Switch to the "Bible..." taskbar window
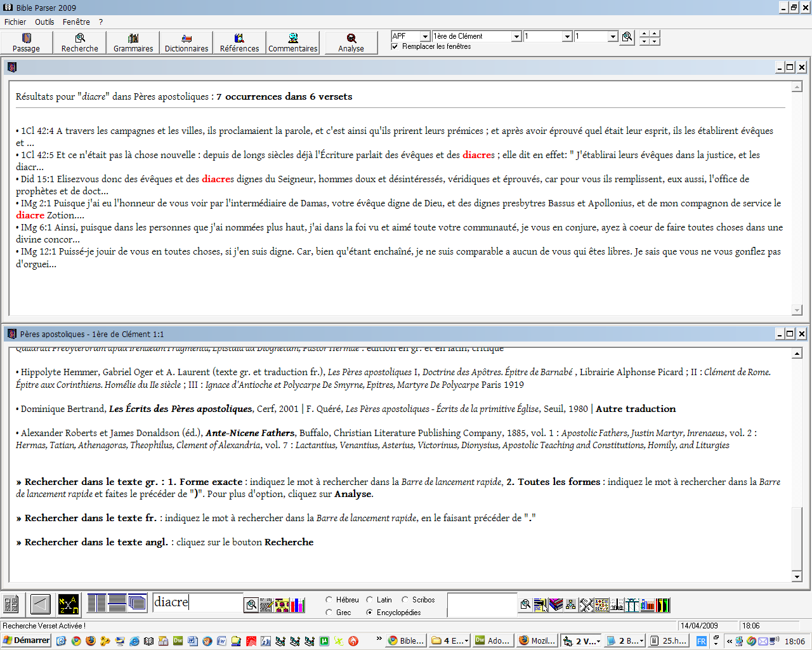This screenshot has height=650, width=812. point(406,641)
